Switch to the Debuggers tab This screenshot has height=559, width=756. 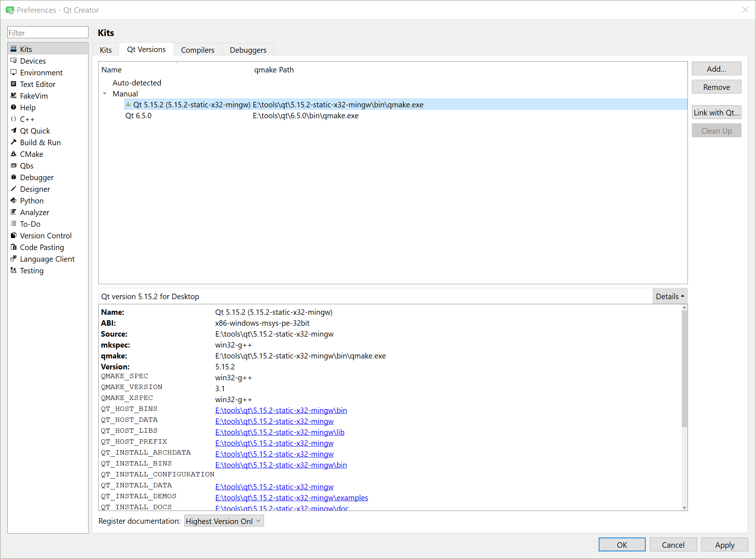(248, 50)
